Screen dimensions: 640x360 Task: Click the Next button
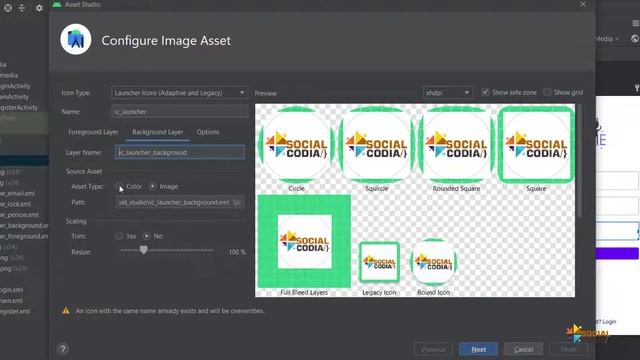coord(478,349)
